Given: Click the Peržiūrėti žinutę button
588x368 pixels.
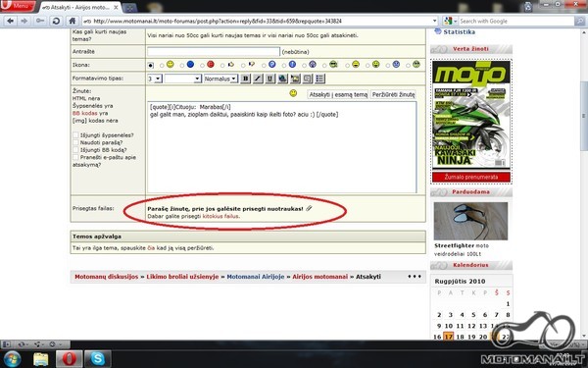Looking at the screenshot, I should 393,94.
